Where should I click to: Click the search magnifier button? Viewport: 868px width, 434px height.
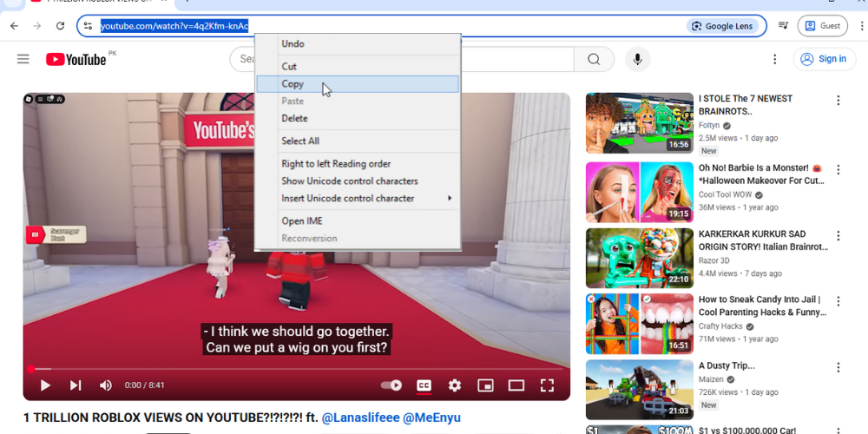coord(594,59)
